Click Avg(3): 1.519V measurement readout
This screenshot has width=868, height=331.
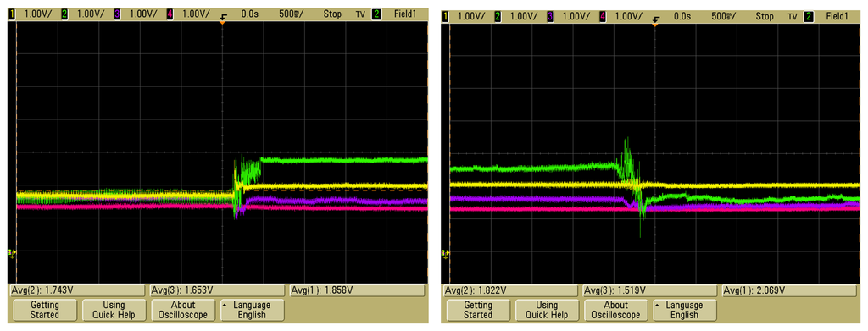tap(651, 290)
